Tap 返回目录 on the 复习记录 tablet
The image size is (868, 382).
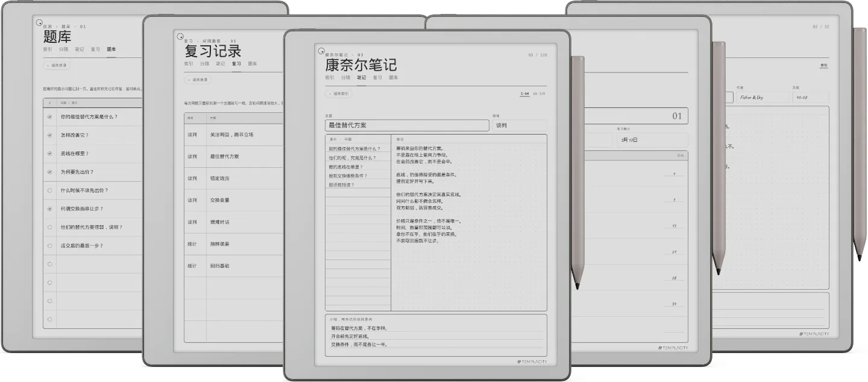point(198,80)
